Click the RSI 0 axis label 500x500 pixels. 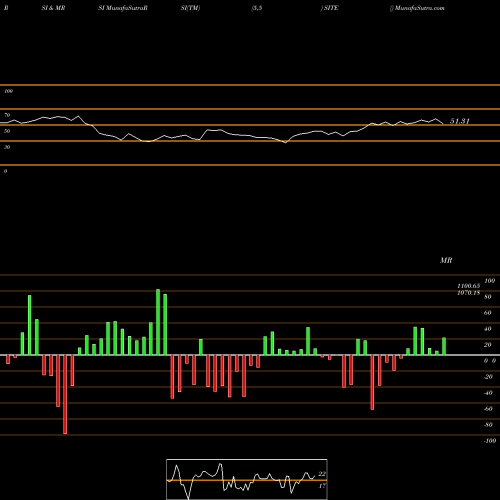point(5,171)
